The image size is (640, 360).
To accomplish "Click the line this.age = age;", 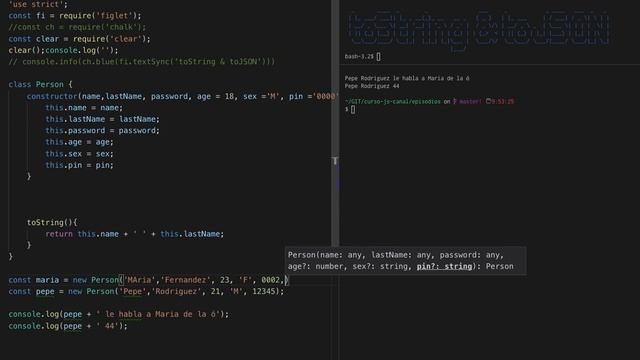I will pos(79,142).
